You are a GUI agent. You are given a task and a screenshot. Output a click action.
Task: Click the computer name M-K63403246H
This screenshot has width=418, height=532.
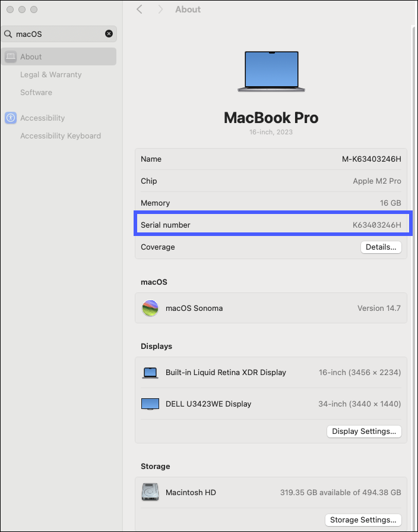coord(372,159)
